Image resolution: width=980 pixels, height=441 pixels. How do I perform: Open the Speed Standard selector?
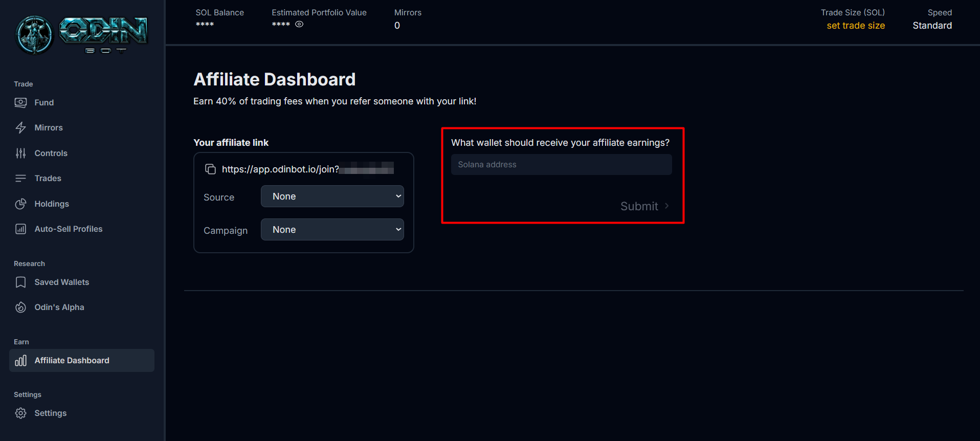[x=932, y=26]
